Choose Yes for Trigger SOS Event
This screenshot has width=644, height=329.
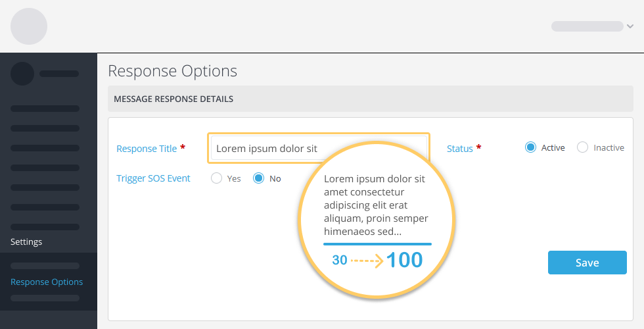[216, 178]
